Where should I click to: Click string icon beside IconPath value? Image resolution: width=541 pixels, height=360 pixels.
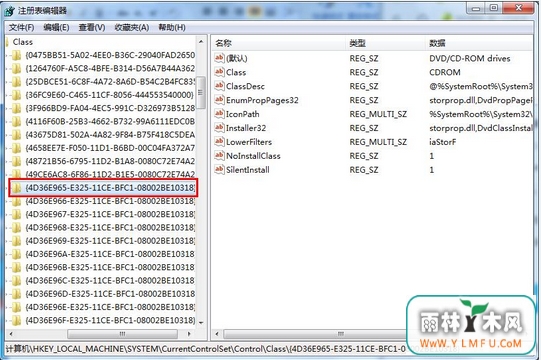219,114
